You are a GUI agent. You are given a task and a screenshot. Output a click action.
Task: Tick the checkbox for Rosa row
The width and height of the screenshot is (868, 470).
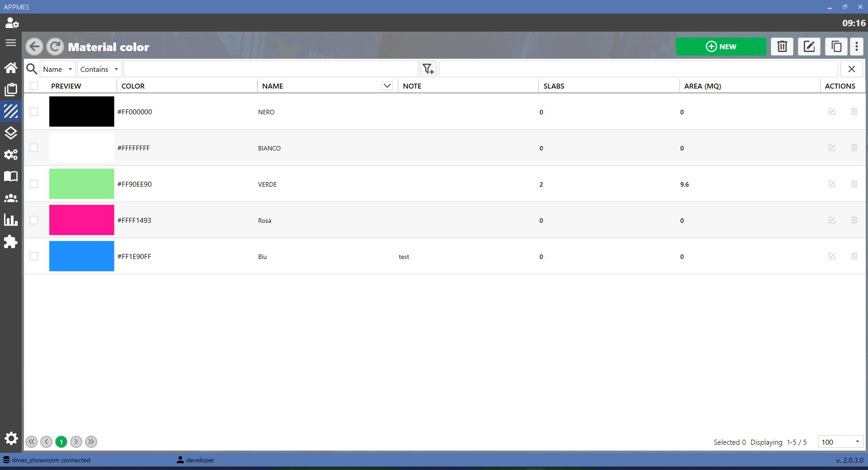pyautogui.click(x=34, y=220)
